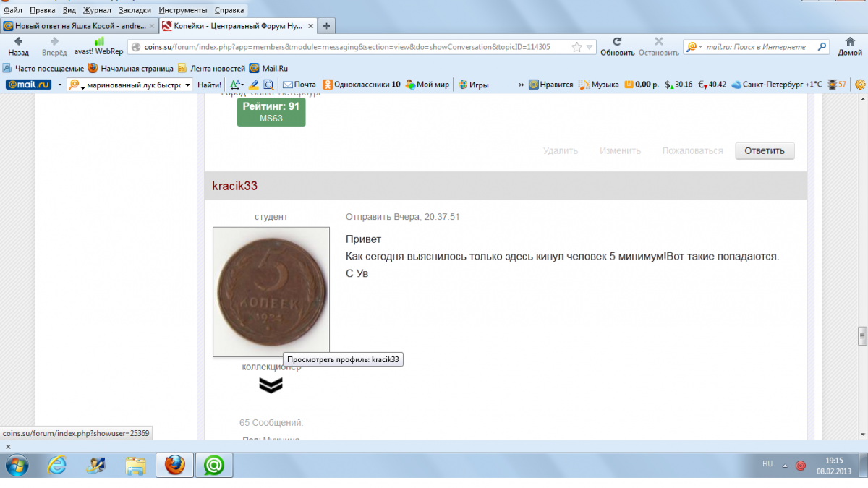Click kracik33 5 копеек coin avatar

[x=271, y=291]
